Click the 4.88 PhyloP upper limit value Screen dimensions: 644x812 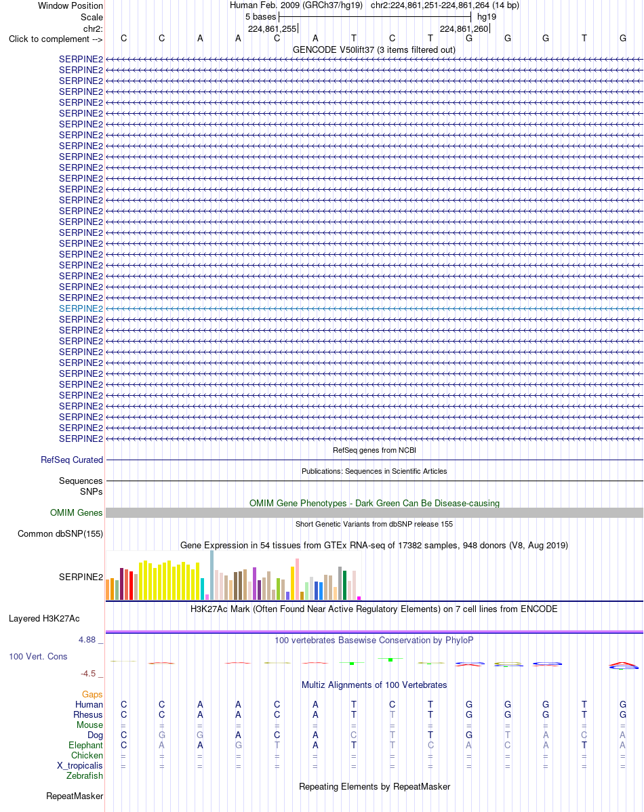pos(87,640)
